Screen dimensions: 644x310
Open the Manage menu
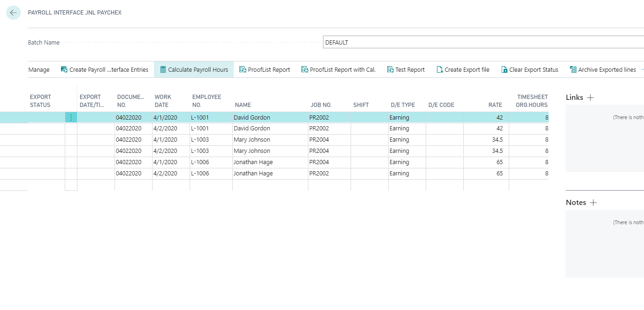click(38, 69)
